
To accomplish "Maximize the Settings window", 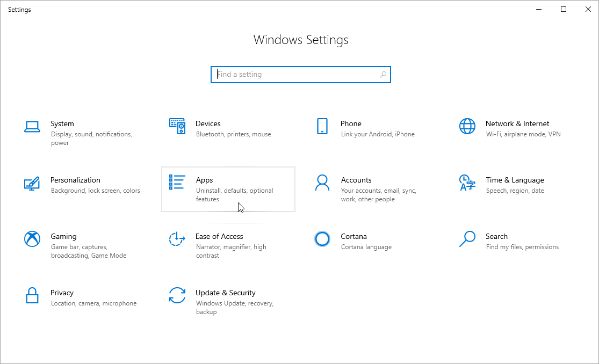I will click(x=564, y=9).
